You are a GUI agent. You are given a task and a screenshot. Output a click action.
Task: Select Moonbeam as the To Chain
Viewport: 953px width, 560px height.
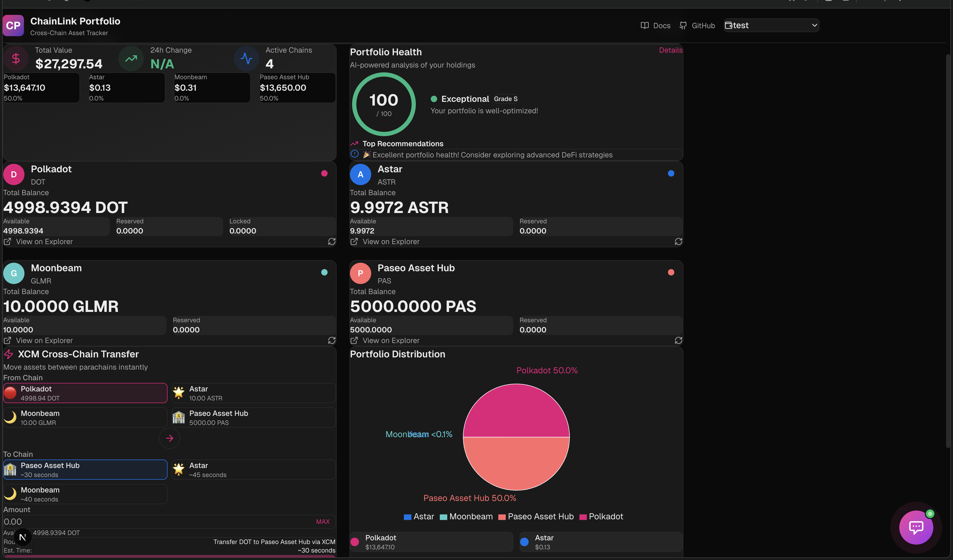(85, 494)
